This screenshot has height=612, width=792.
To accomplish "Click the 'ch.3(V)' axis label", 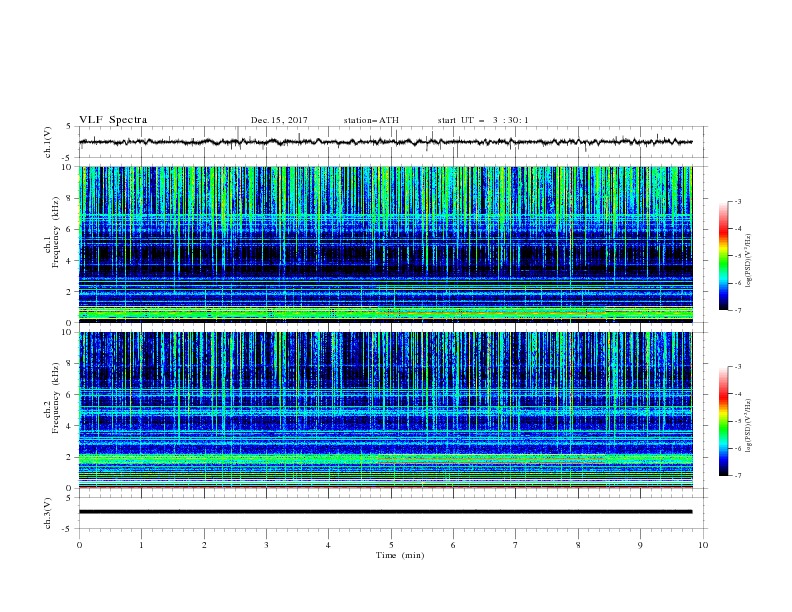I will (x=48, y=513).
